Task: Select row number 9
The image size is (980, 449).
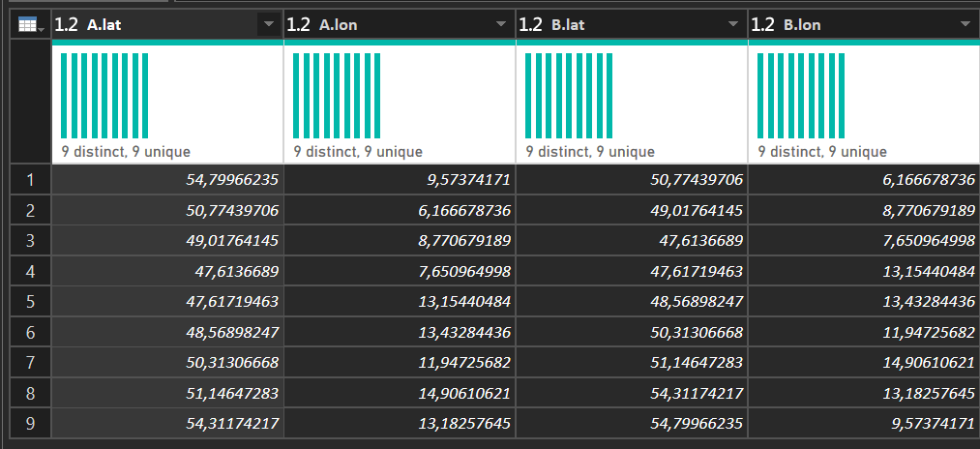Action: point(30,424)
